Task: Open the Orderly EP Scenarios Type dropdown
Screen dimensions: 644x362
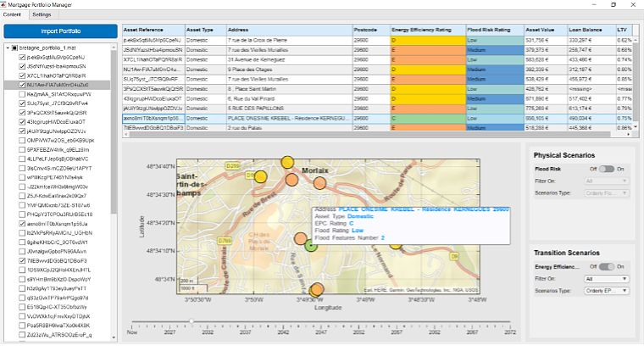Action: [x=607, y=291]
